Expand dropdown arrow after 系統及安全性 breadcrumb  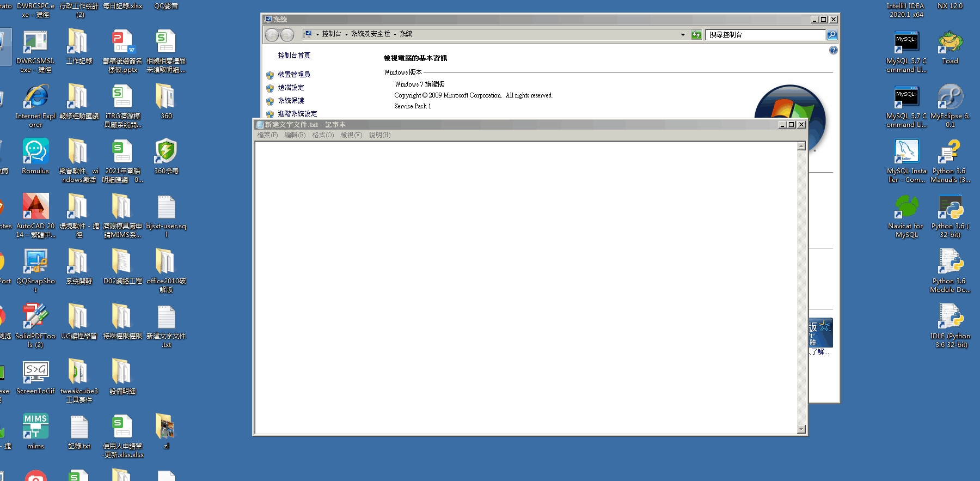[395, 34]
